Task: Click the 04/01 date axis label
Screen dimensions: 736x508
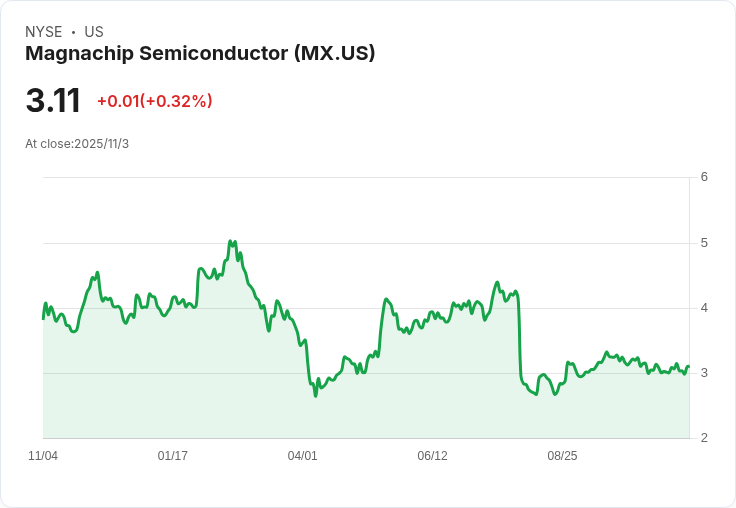Action: point(302,456)
